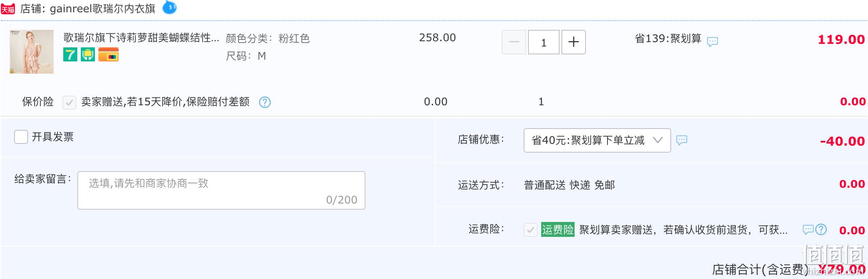The image size is (868, 279).
Task: Open the blue Wangwang chat icon
Action: coord(170,7)
